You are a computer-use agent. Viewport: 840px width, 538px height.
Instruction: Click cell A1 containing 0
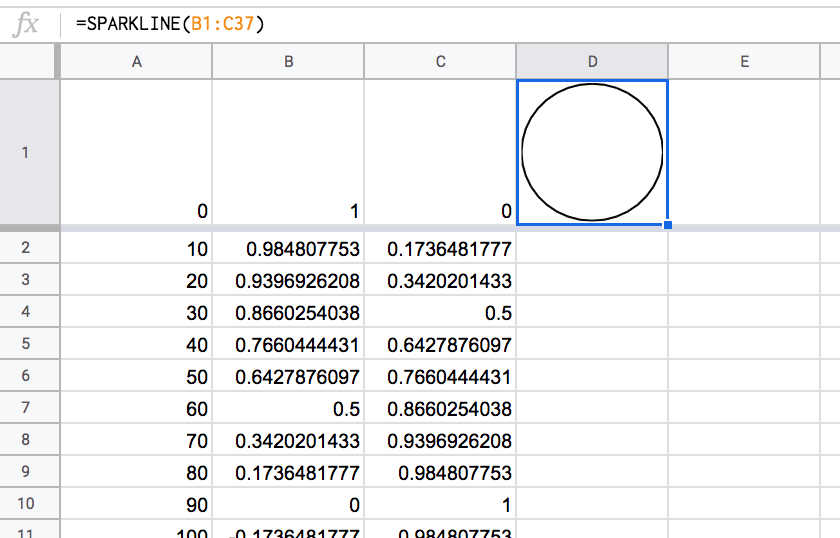(137, 152)
